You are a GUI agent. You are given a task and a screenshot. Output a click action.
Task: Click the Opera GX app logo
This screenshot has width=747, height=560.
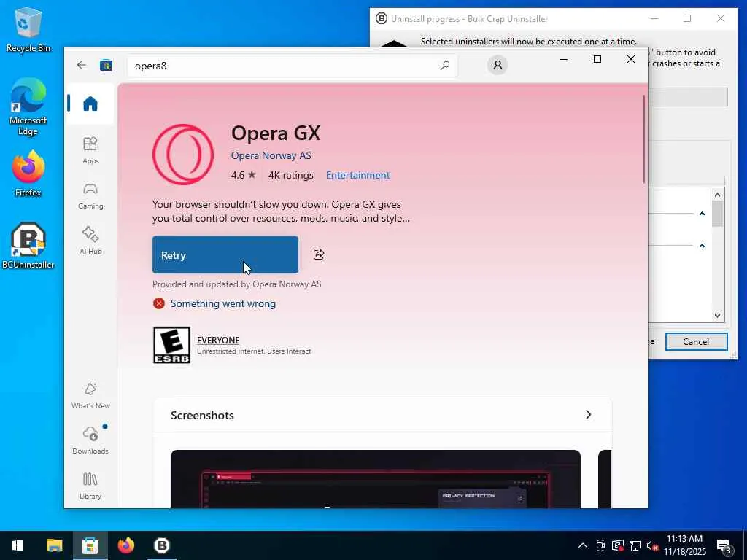pos(183,155)
